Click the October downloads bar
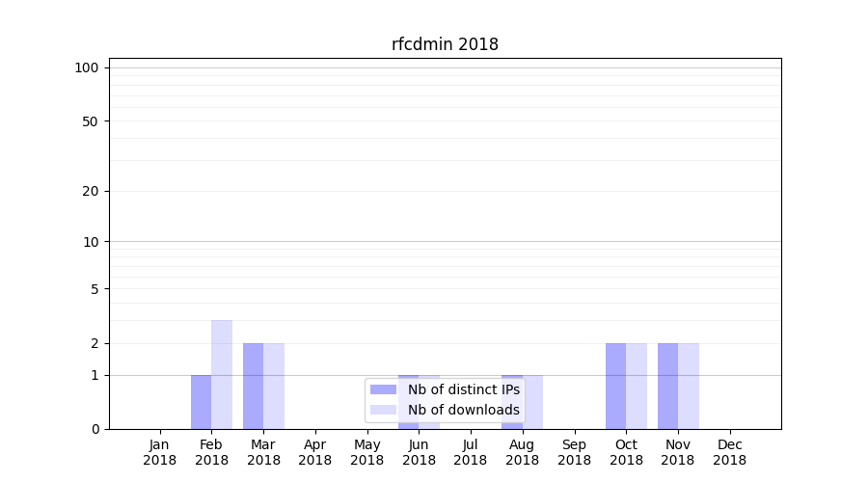Viewport: 868px width, 482px height. pos(637,386)
